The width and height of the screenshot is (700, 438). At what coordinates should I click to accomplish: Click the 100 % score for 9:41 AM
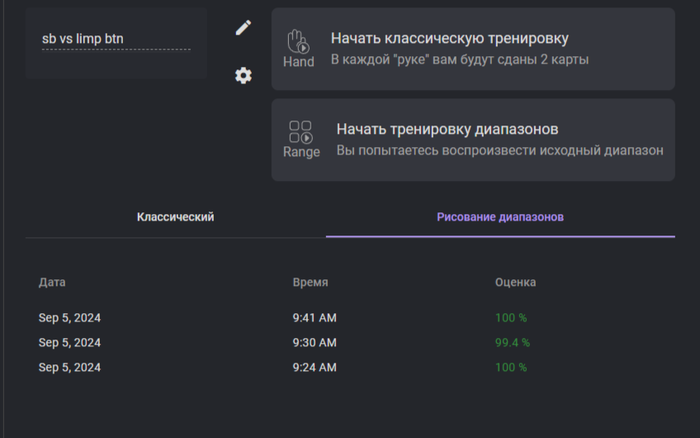(x=510, y=318)
